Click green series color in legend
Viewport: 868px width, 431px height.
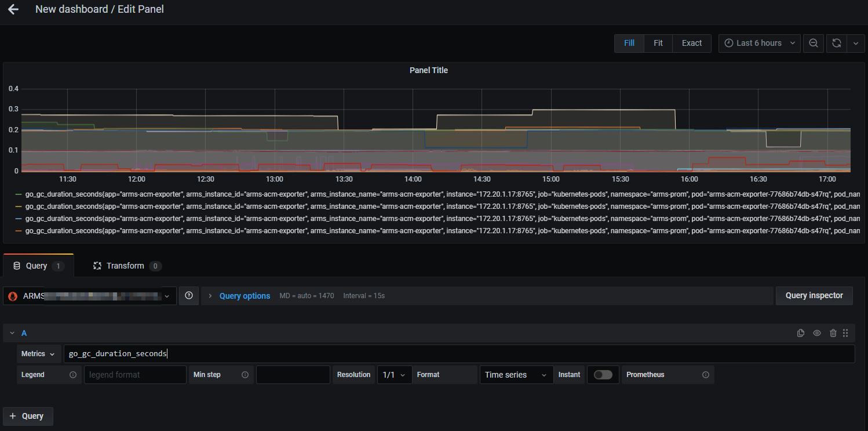coord(18,194)
